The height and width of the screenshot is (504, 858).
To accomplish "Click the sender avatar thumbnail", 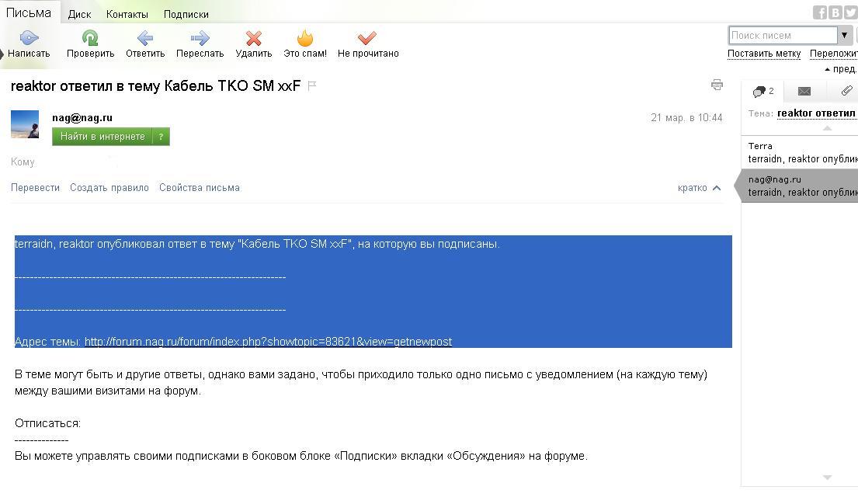I will [x=25, y=124].
